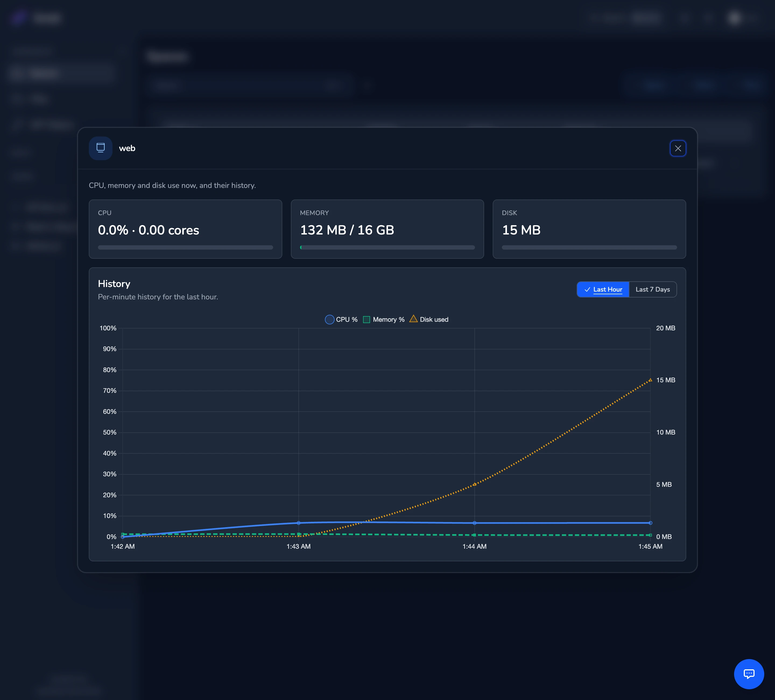Click the '15 MB' disk value in card
This screenshot has height=700, width=775.
tap(521, 230)
